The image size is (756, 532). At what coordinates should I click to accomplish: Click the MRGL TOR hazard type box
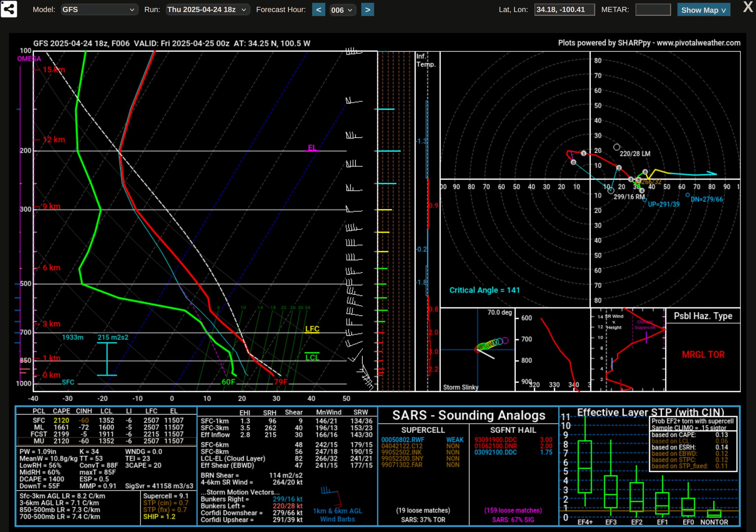point(703,355)
